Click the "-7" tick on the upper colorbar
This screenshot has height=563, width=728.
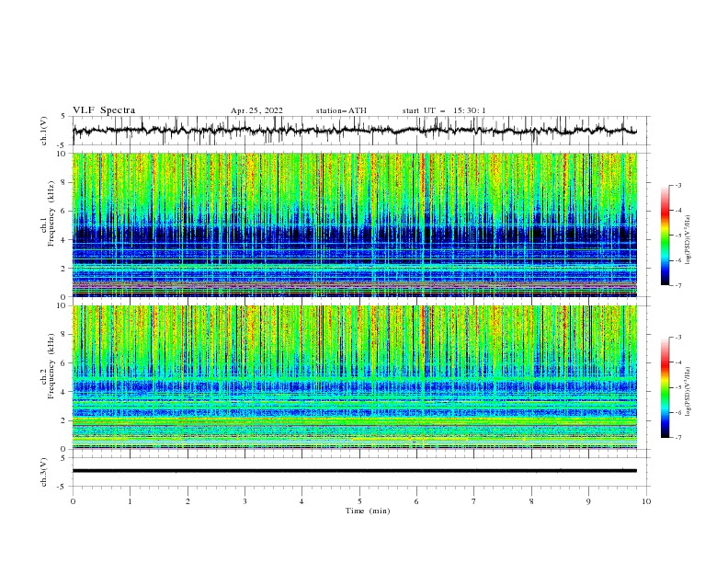[677, 285]
